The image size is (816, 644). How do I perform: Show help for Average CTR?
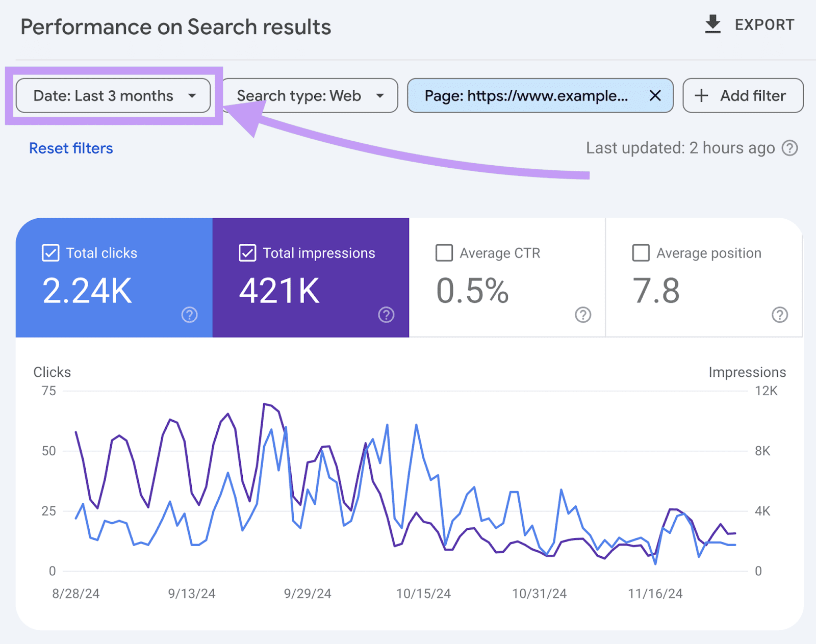(583, 315)
